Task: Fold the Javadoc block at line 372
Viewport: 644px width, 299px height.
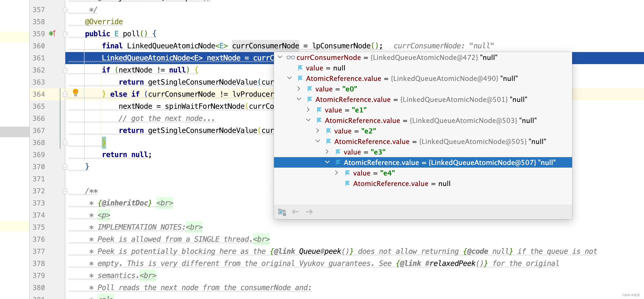Action: [x=65, y=191]
